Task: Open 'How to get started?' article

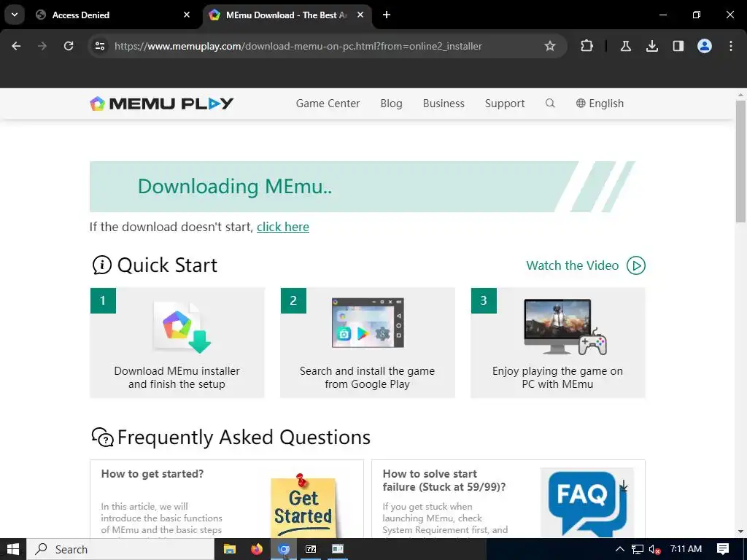Action: coord(152,474)
